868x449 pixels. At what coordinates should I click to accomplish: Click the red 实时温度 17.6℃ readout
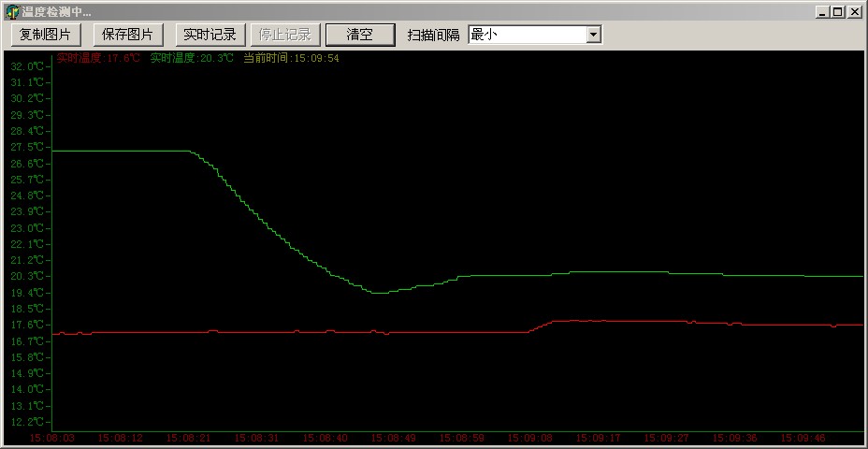coord(98,58)
